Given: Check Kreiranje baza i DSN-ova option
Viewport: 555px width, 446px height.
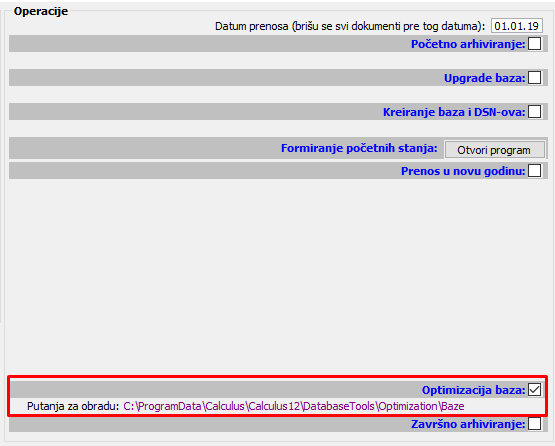Looking at the screenshot, I should pyautogui.click(x=534, y=112).
